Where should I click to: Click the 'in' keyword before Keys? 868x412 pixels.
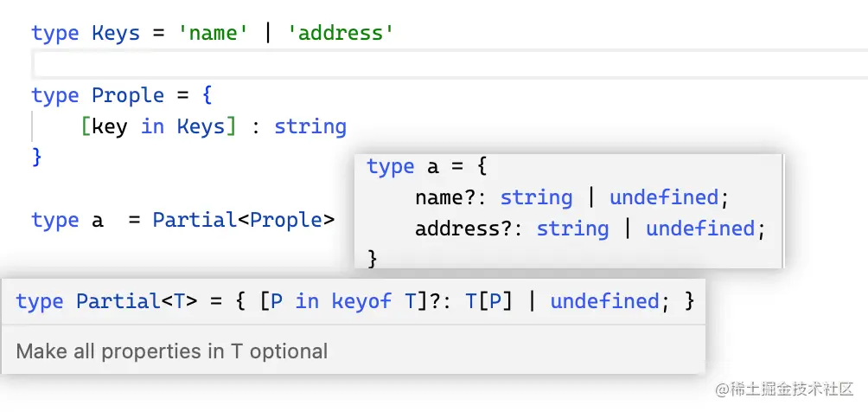[x=152, y=126]
